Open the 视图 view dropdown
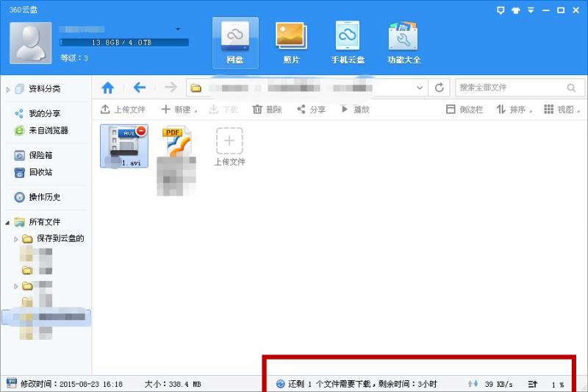The image size is (588, 392). [x=562, y=110]
